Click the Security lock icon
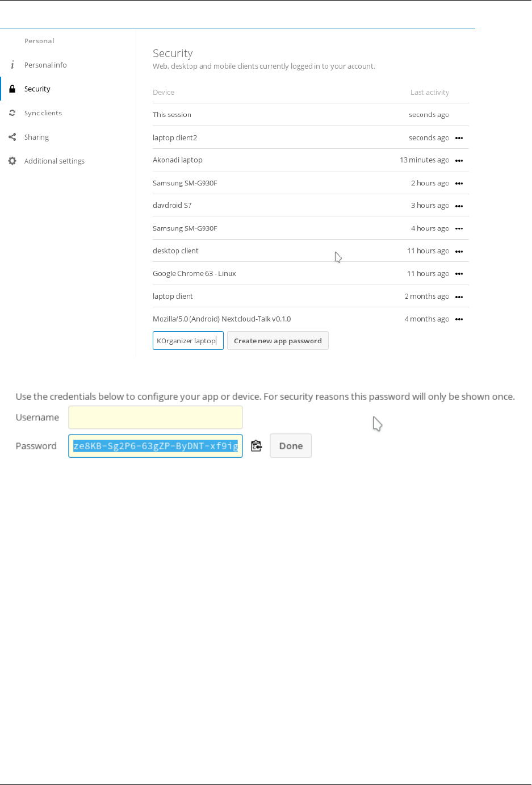This screenshot has height=785, width=532. [x=12, y=89]
